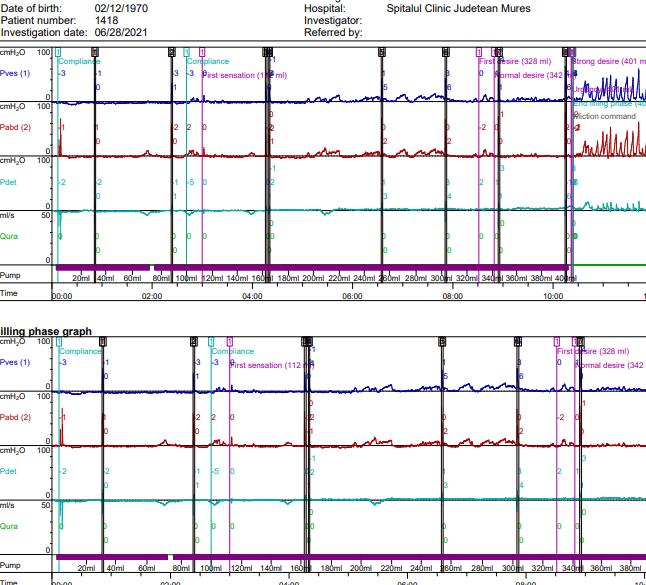This screenshot has width=646, height=585.
Task: Click the 120ml pump volume in filling phase graph
Action: point(241,568)
